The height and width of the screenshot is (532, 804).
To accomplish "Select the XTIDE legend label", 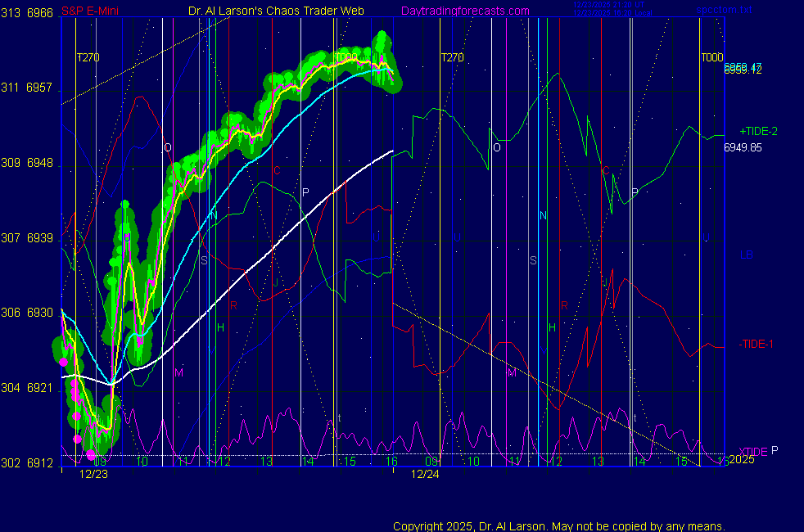I will [753, 452].
